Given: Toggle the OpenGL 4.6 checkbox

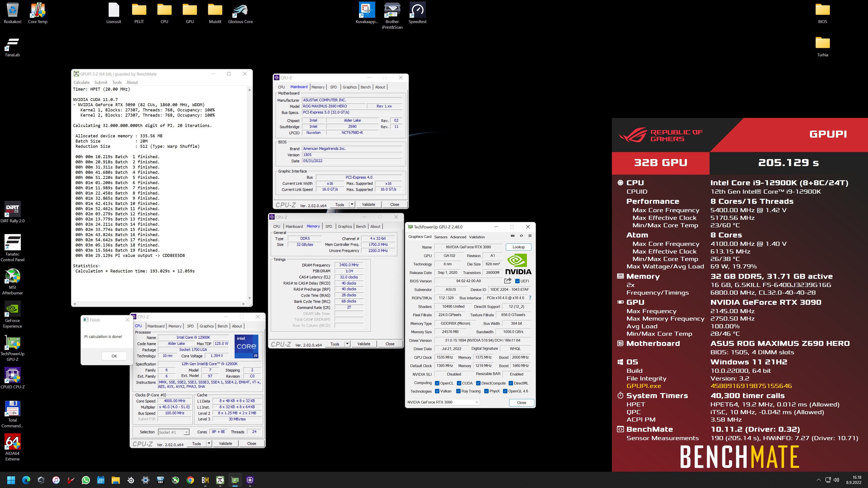Looking at the screenshot, I should point(505,391).
